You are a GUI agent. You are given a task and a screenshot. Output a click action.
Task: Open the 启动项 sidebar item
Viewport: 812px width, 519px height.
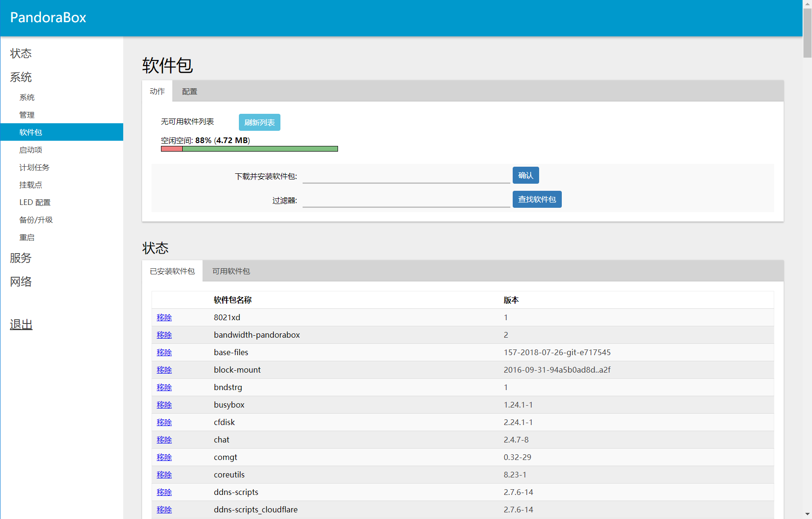(31, 150)
